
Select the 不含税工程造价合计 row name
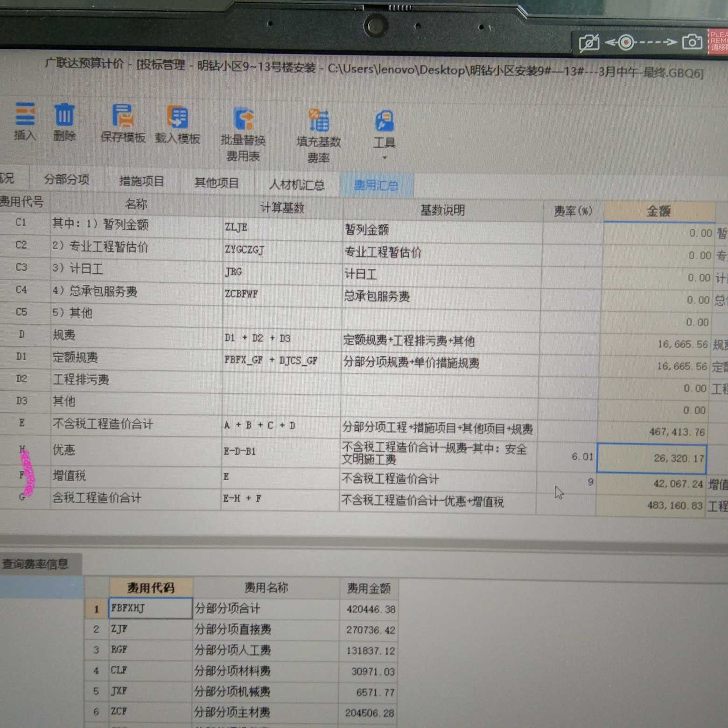pos(135,424)
